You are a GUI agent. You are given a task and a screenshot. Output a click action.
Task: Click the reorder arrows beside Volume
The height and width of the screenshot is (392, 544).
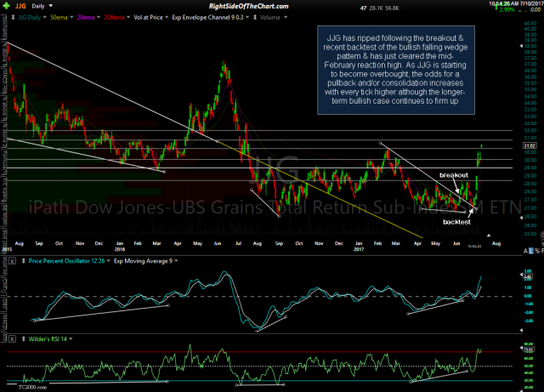point(255,17)
